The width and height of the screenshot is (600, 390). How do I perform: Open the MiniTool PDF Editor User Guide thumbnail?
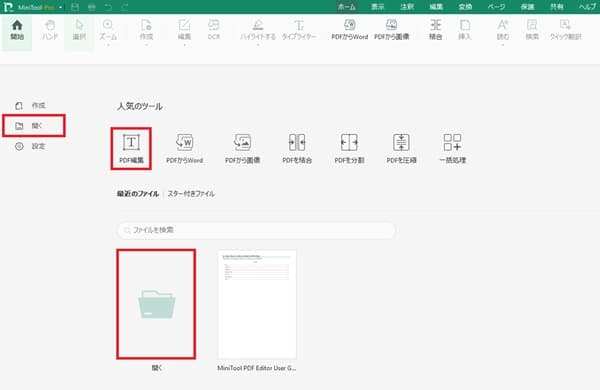pyautogui.click(x=257, y=304)
